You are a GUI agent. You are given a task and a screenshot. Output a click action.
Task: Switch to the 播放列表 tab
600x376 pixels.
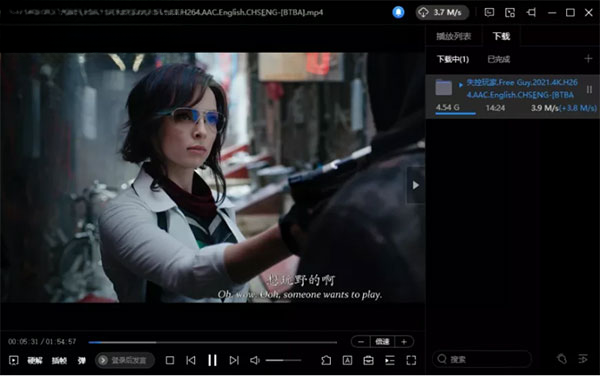(453, 36)
